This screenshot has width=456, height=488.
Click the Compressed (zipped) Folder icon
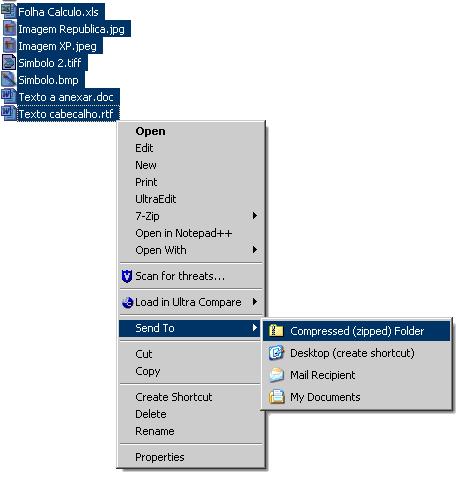(x=276, y=331)
